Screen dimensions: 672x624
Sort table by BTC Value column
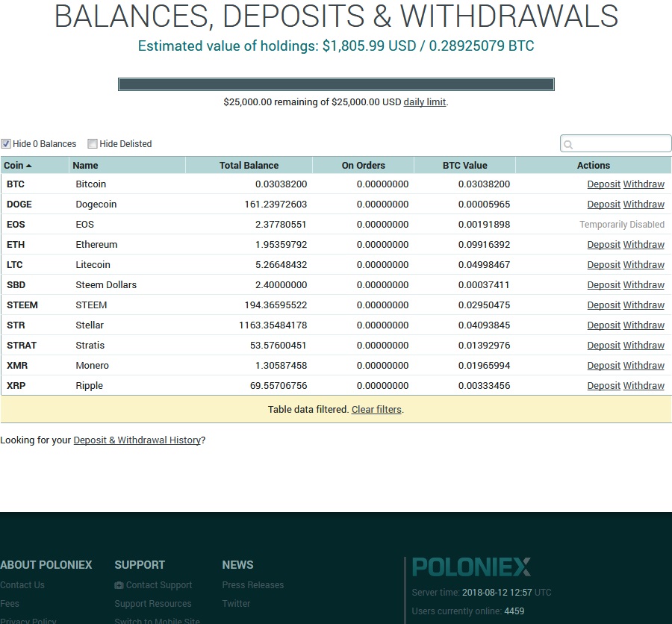(x=465, y=166)
